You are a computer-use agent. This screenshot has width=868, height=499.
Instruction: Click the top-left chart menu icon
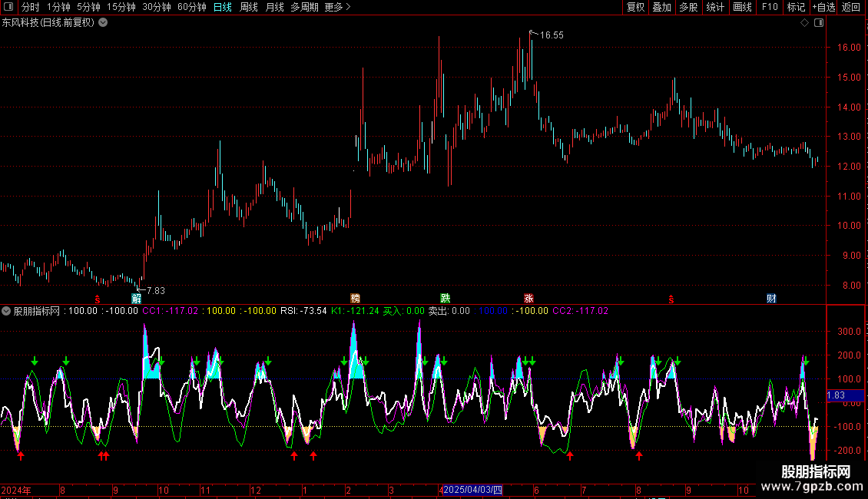click(7, 7)
